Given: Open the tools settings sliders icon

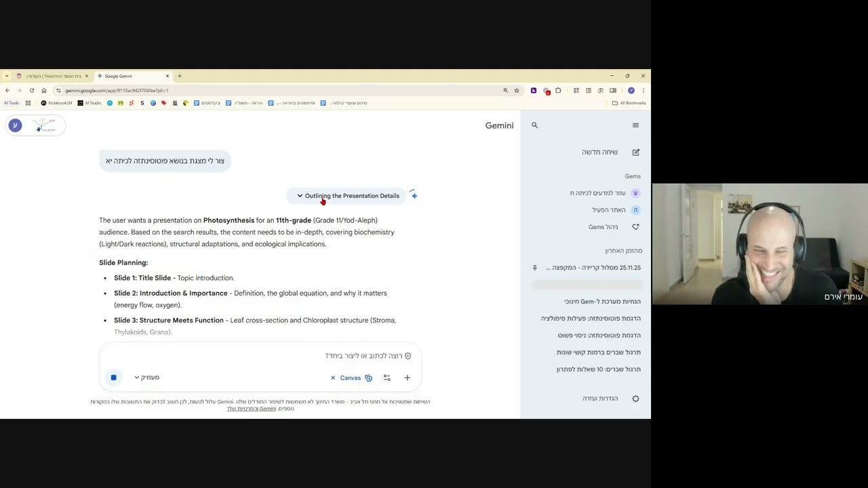Looking at the screenshot, I should [387, 378].
